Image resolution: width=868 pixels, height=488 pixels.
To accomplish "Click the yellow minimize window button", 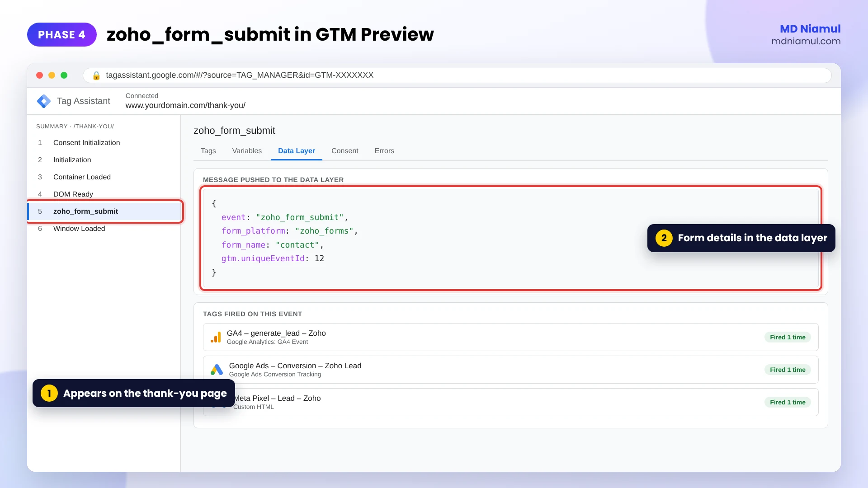I will (52, 75).
